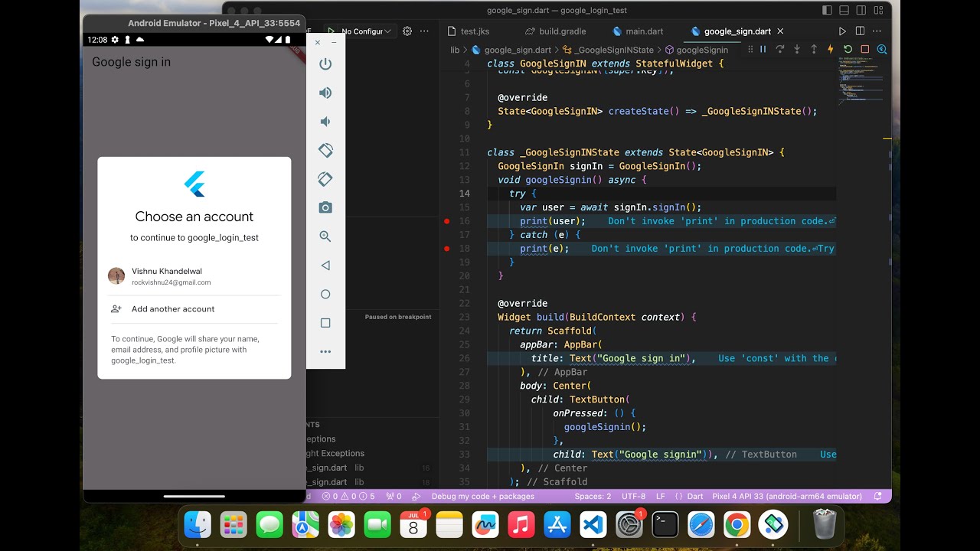Viewport: 980px width, 551px height.
Task: Open google_sign.dart breadcrumb dropdown
Action: (511, 50)
